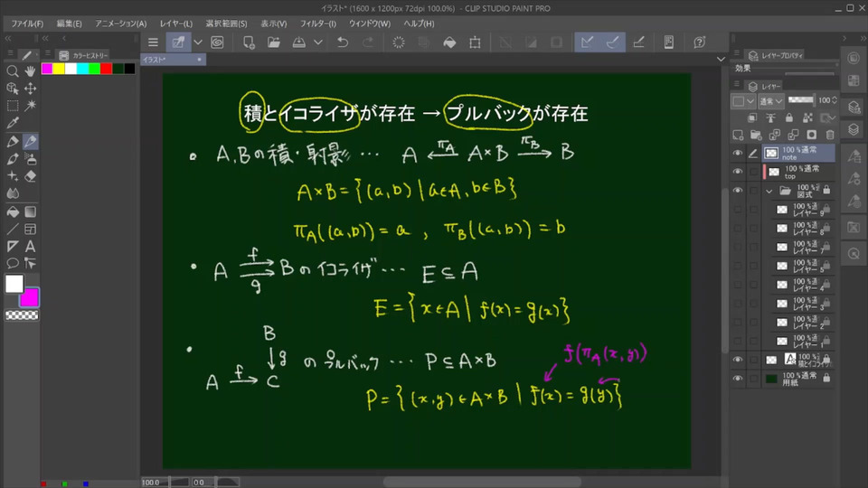Open the CLIP STUDIO spiral icon

217,42
